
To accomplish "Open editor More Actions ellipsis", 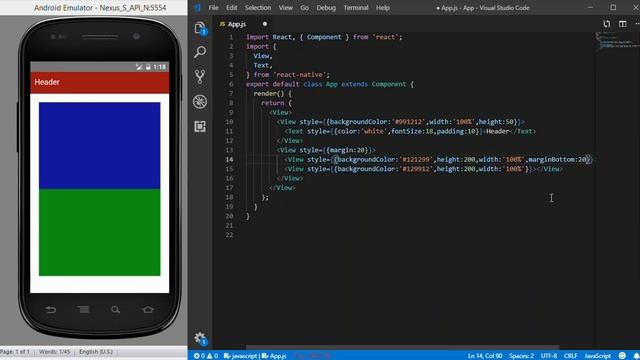I will [637, 24].
